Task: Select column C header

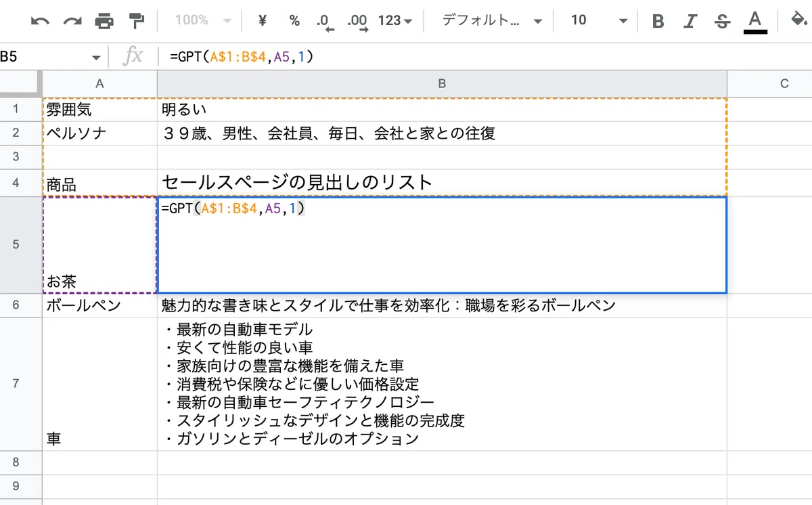Action: pyautogui.click(x=770, y=84)
